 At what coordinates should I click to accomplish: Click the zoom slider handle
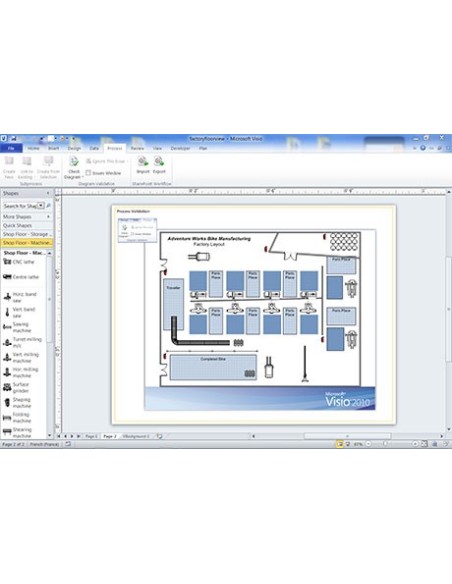click(x=385, y=444)
